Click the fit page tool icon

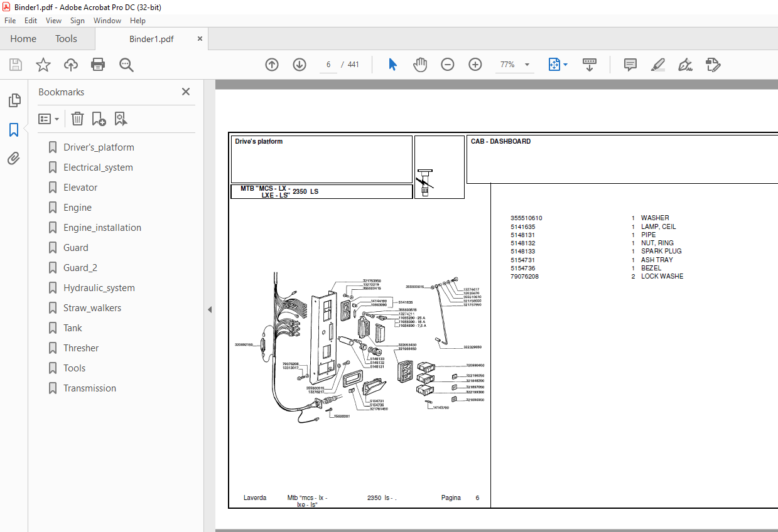pos(554,65)
